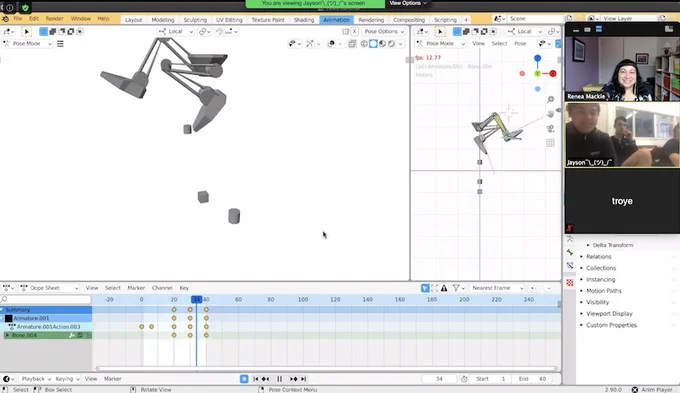
Task: Open the shading options dropdown arrow
Action: 401,44
